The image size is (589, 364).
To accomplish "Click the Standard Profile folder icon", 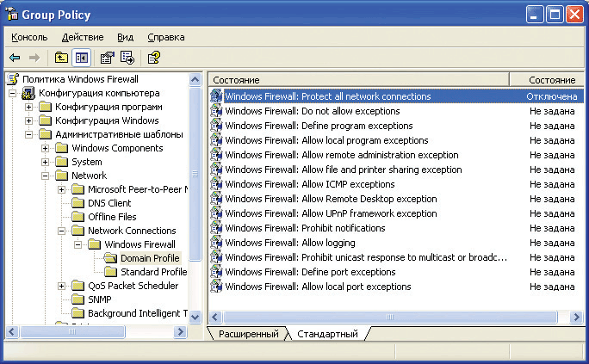I will point(110,272).
